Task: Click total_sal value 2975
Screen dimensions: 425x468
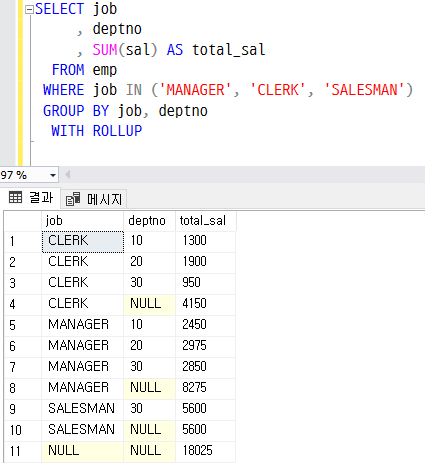Action: click(205, 346)
